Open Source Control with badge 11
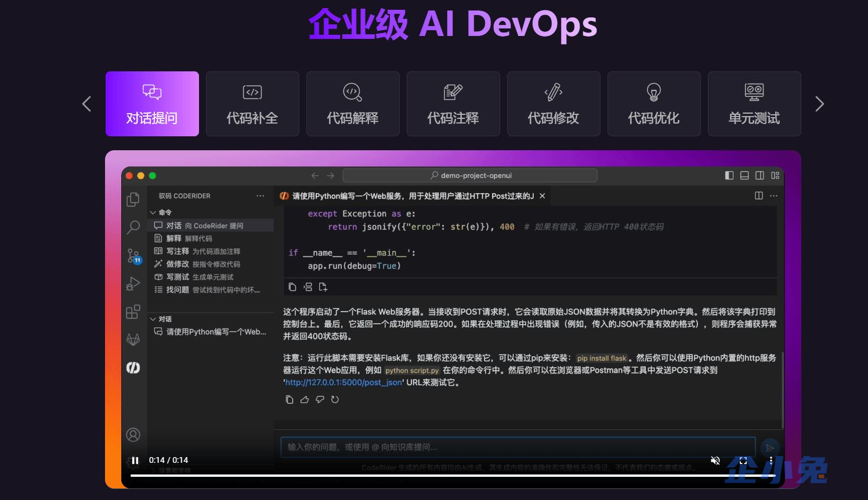 pyautogui.click(x=133, y=256)
